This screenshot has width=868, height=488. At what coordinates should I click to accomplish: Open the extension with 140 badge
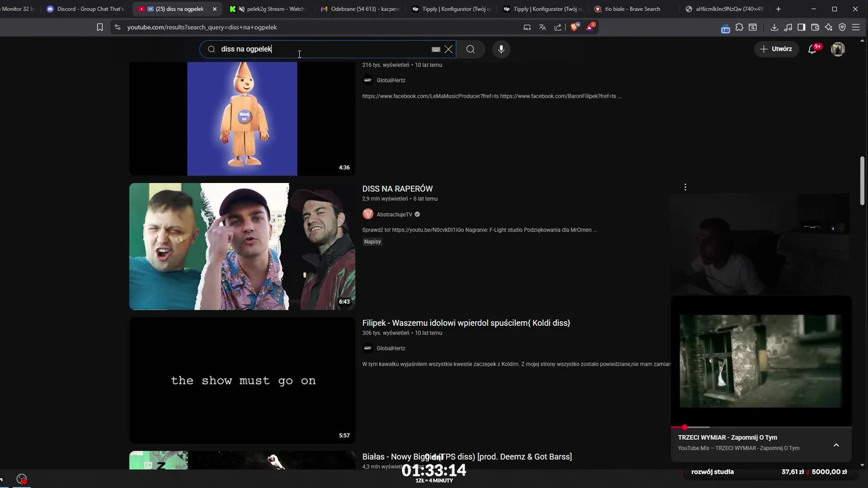click(725, 28)
